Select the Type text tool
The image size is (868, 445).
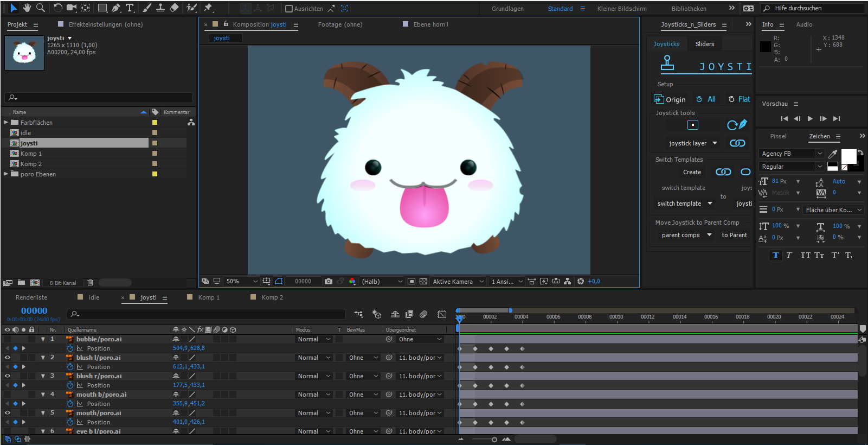coord(130,8)
